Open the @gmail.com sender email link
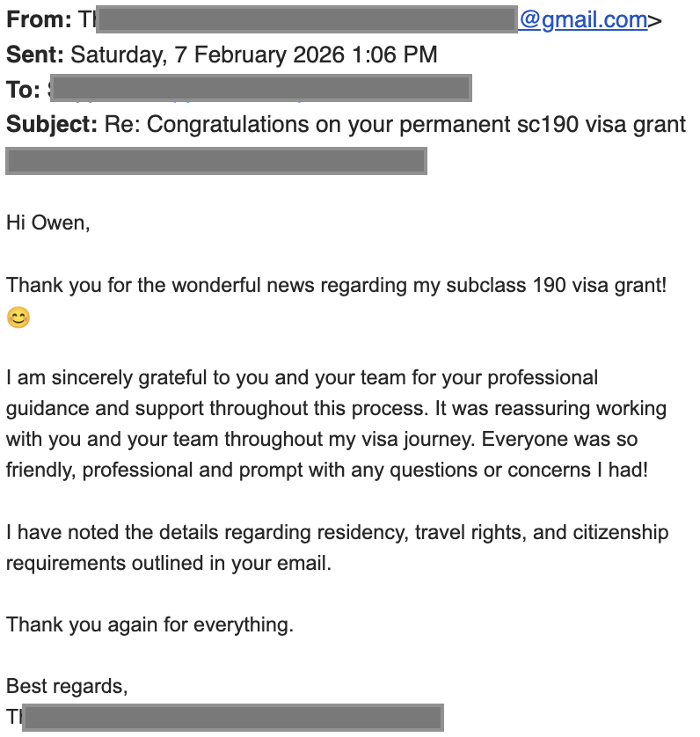Viewport: 700px width, 737px height. (583, 20)
